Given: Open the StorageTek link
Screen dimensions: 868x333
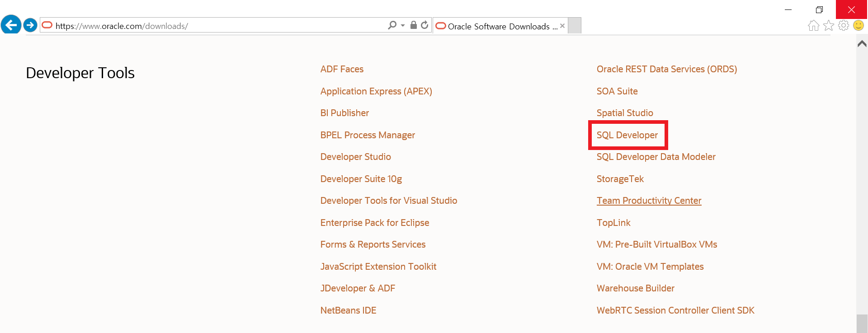Looking at the screenshot, I should point(620,179).
